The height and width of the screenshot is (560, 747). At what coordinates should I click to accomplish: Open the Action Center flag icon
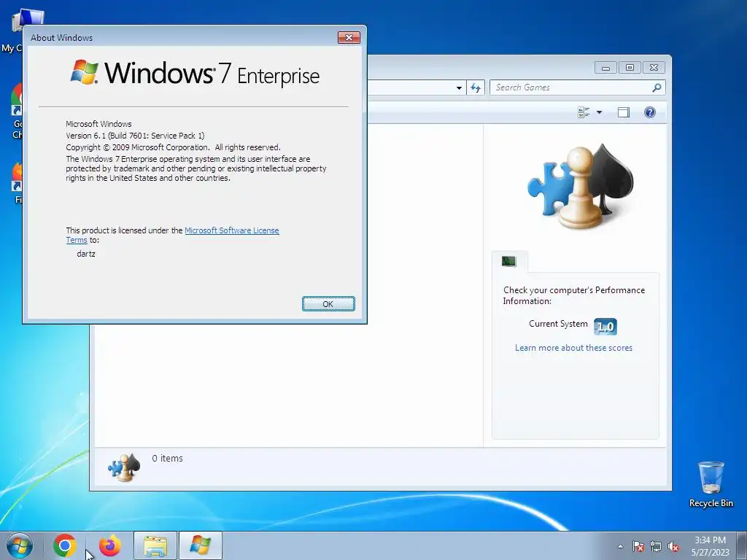(x=638, y=547)
